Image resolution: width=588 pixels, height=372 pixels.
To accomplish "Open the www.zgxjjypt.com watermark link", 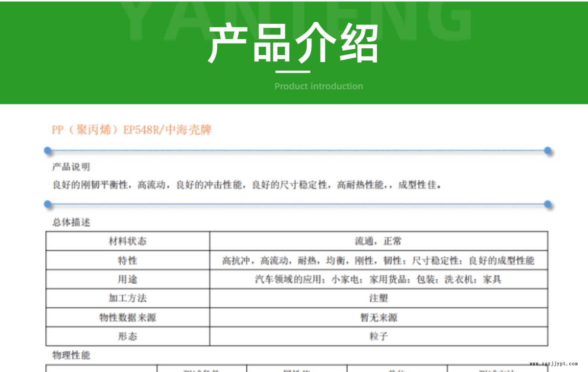I will (x=553, y=364).
